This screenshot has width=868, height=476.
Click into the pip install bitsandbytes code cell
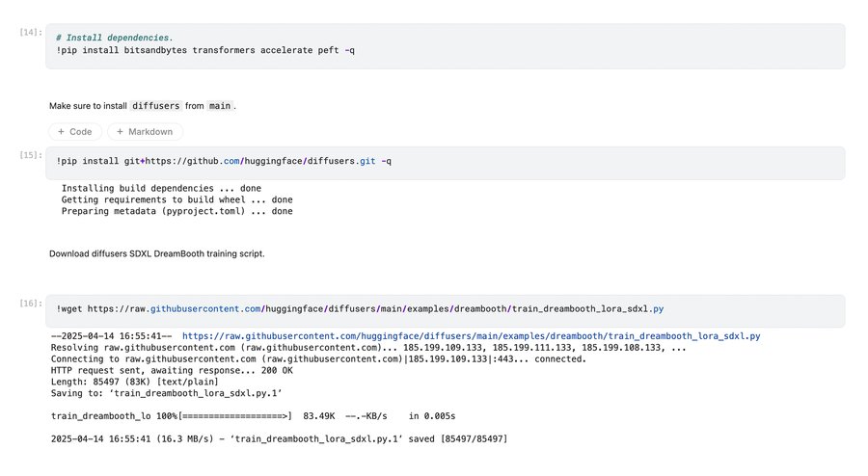(x=444, y=49)
